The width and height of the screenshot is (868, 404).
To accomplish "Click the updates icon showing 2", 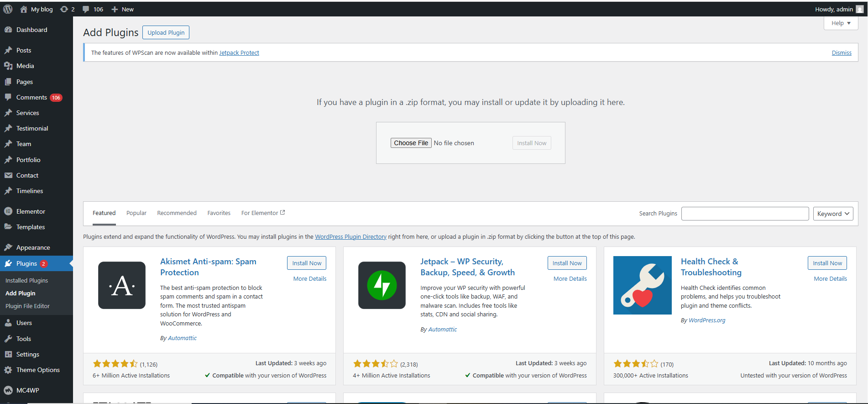I will 64,9.
